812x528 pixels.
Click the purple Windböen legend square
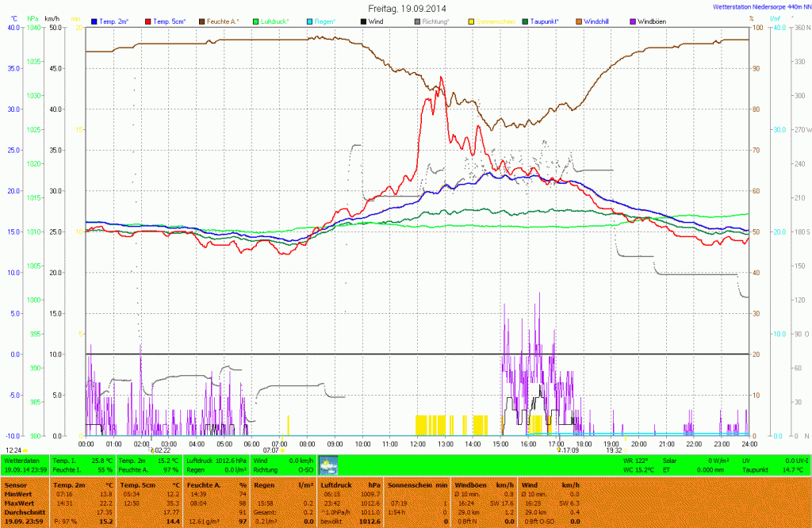click(x=633, y=21)
